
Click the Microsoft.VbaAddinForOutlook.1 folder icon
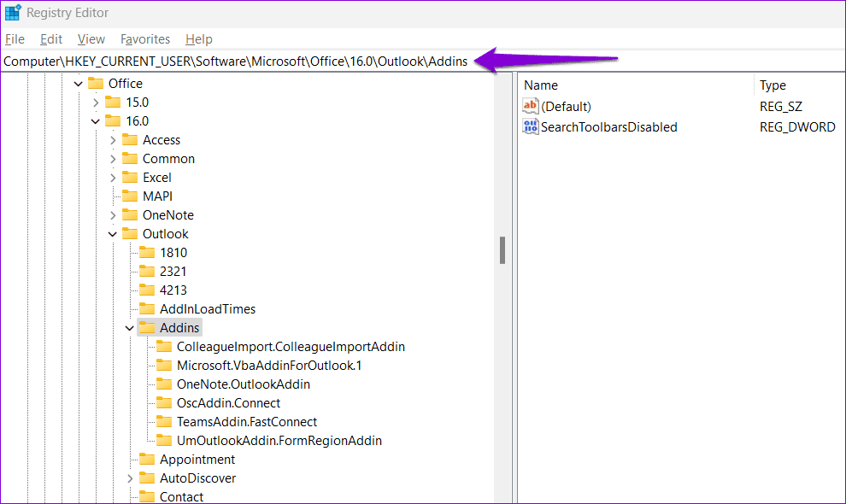pyautogui.click(x=164, y=366)
